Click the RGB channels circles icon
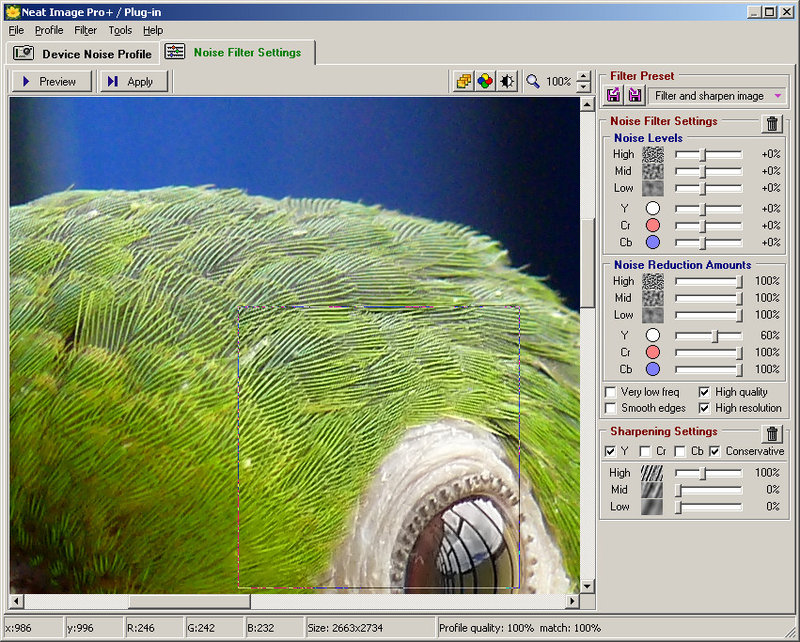 click(485, 81)
